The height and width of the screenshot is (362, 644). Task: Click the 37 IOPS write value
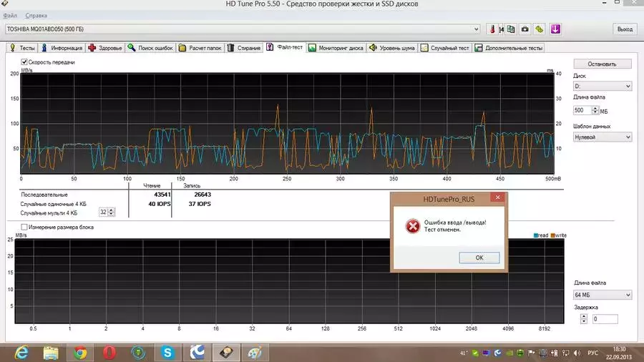200,204
